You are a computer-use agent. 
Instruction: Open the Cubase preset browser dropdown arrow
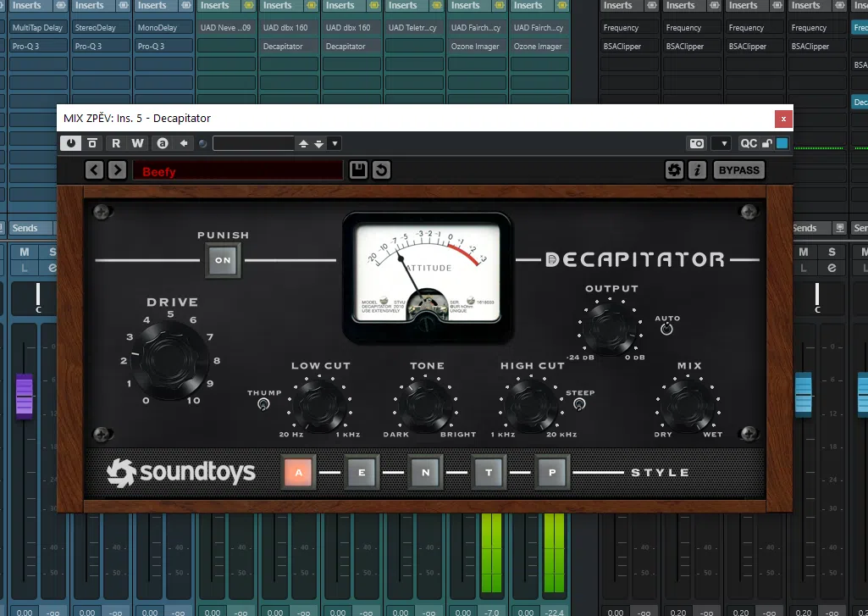point(334,143)
